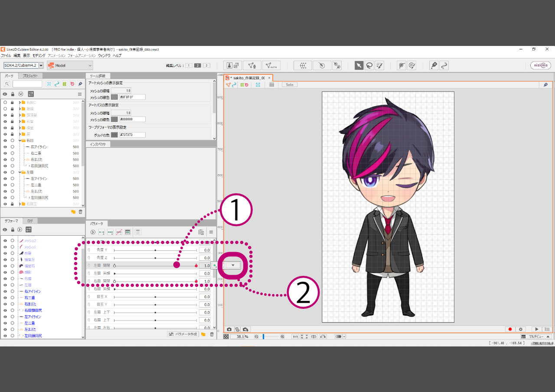Viewport: 555px width, 392px height.
Task: Select the arrow selection tool
Action: click(359, 65)
